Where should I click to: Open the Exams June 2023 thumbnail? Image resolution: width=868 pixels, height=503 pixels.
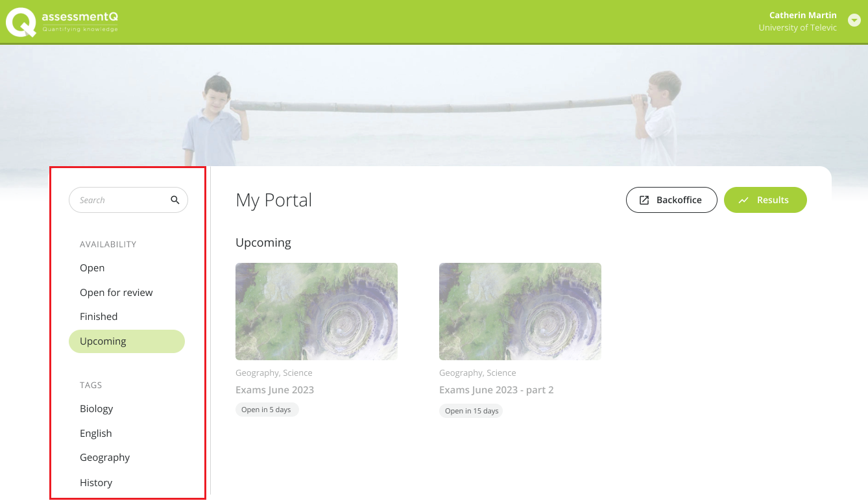coord(317,312)
